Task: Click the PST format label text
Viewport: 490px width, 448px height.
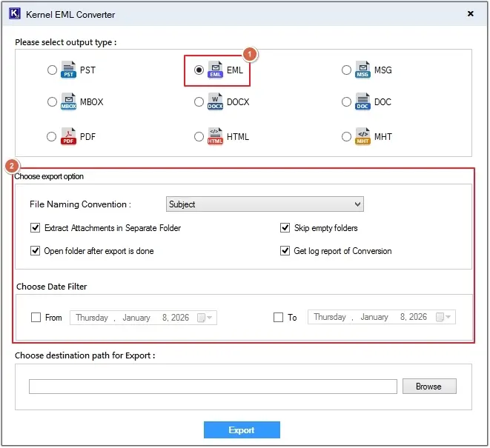Action: click(x=87, y=70)
